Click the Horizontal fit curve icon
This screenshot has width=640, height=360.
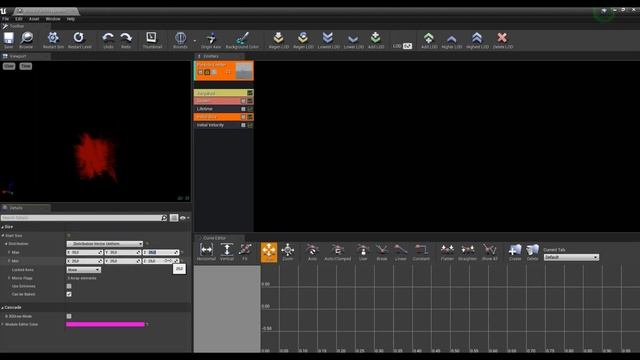coord(206,252)
